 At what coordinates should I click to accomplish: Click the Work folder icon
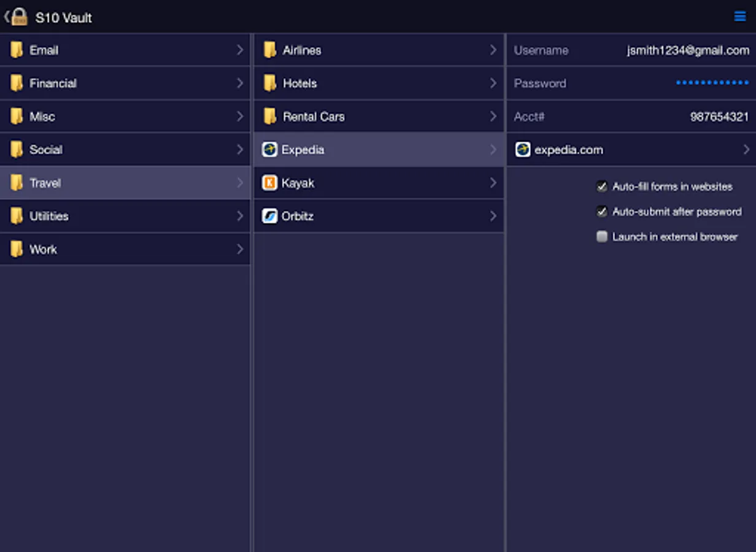(17, 248)
